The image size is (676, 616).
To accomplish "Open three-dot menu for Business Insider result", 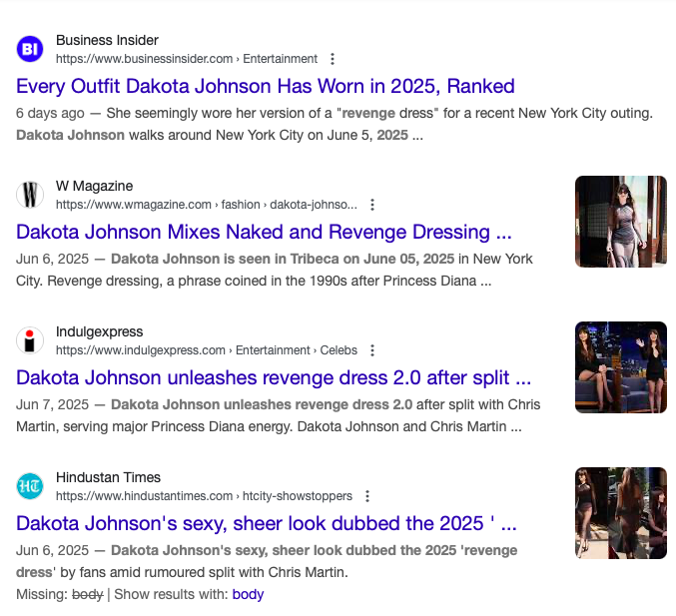I will pyautogui.click(x=333, y=59).
